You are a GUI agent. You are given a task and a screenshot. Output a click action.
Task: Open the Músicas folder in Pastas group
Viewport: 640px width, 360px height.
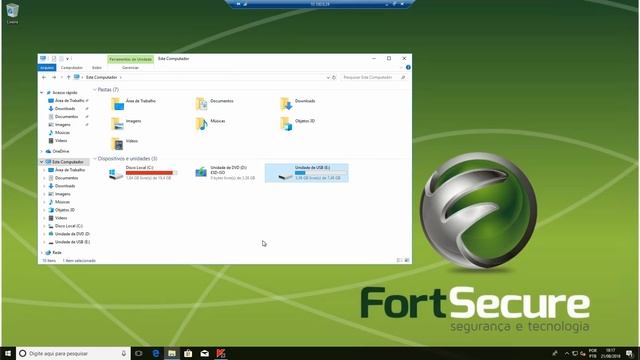click(x=211, y=124)
